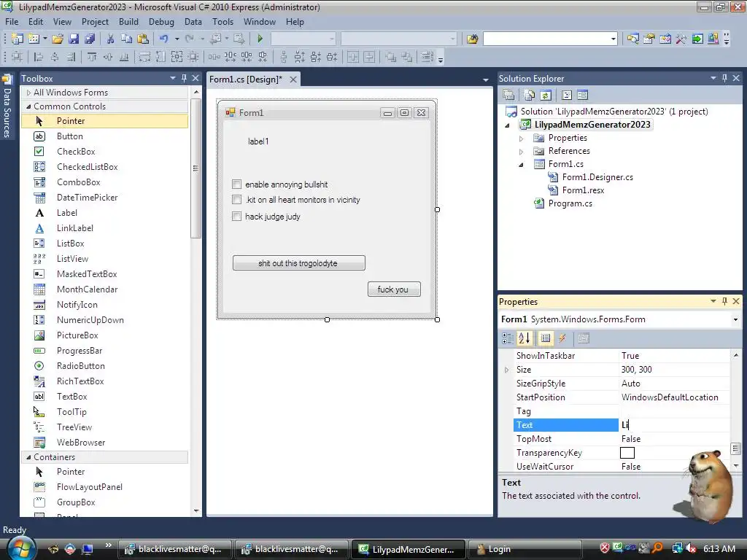Screen dimensions: 747x560
Task: Open the Debug menu
Action: [161, 22]
